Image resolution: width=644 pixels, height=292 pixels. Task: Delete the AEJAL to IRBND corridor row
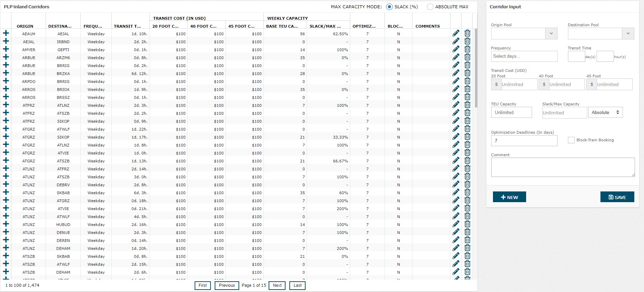coord(467,41)
